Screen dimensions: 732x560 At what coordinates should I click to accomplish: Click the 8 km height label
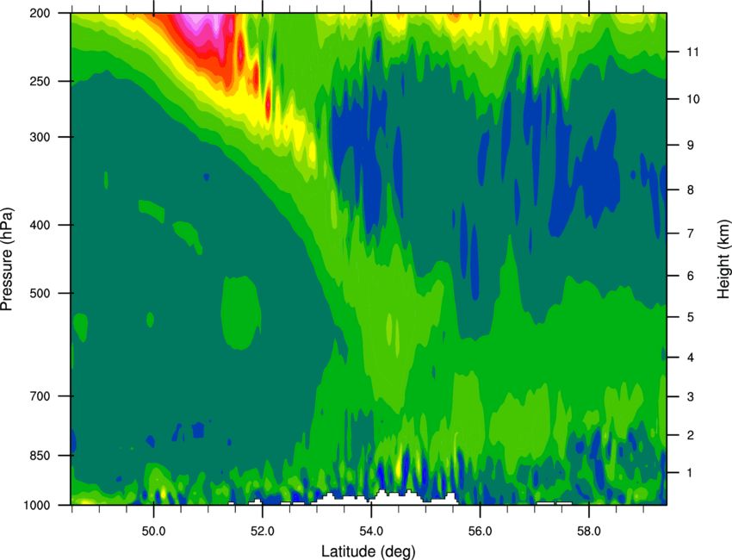coord(690,190)
